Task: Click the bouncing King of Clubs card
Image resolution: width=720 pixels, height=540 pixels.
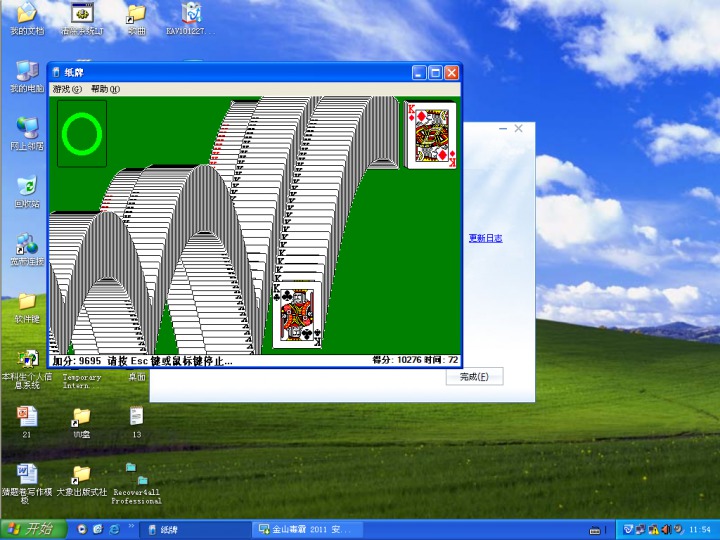Action: 297,315
